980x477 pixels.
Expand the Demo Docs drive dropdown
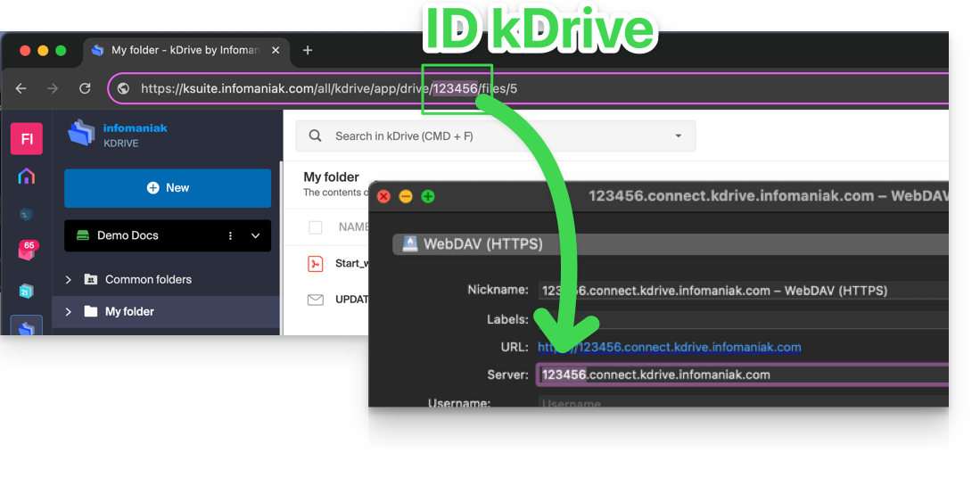[x=255, y=235]
